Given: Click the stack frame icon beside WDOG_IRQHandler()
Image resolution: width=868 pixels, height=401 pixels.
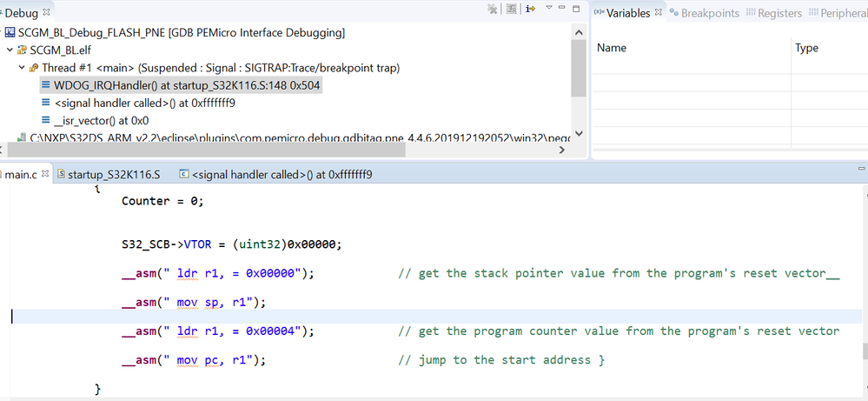Looking at the screenshot, I should (46, 86).
